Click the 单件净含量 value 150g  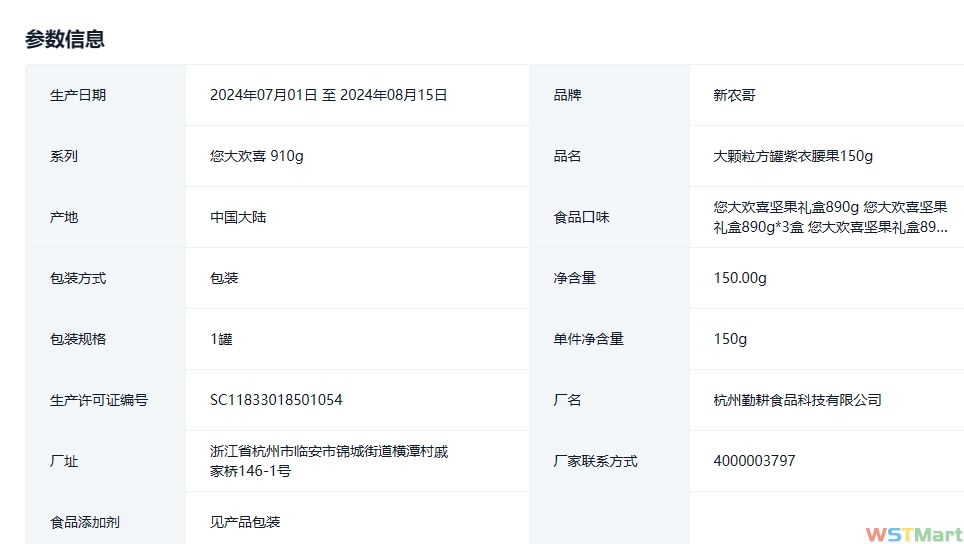point(730,339)
